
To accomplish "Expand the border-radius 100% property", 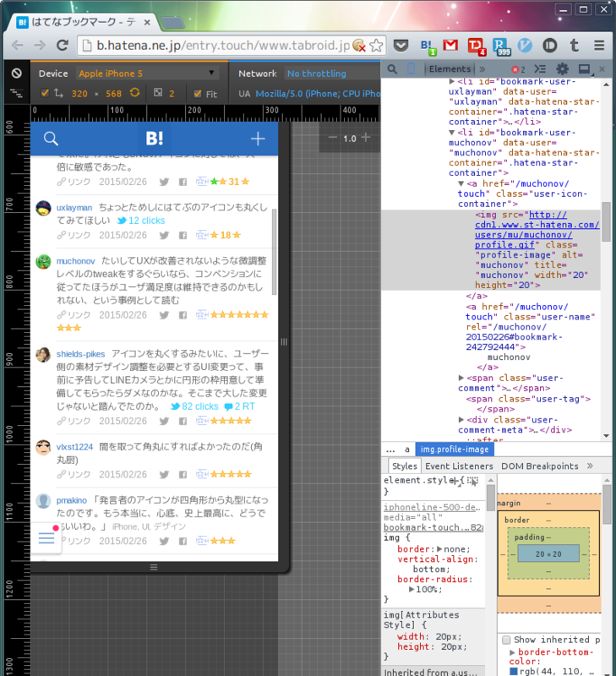I will 412,589.
